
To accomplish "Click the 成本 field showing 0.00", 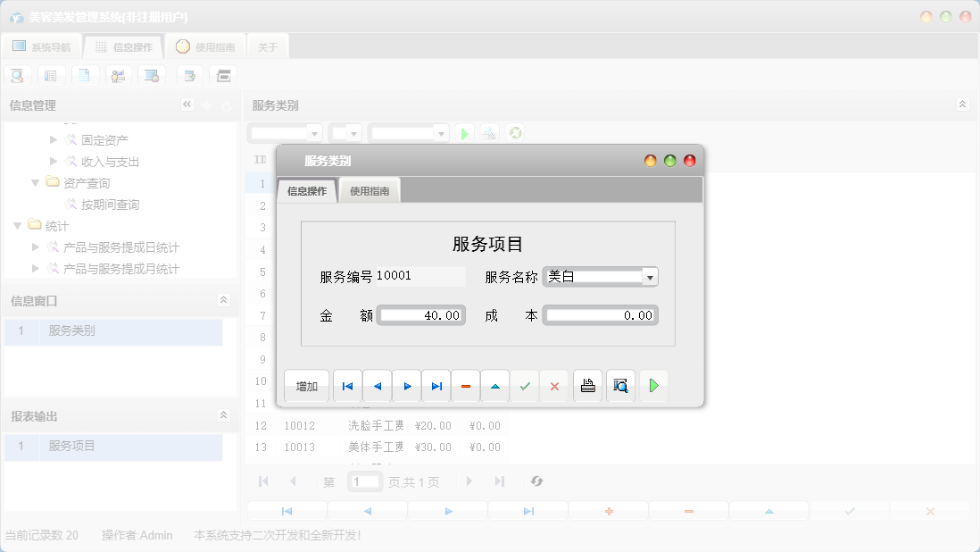I will coord(600,315).
